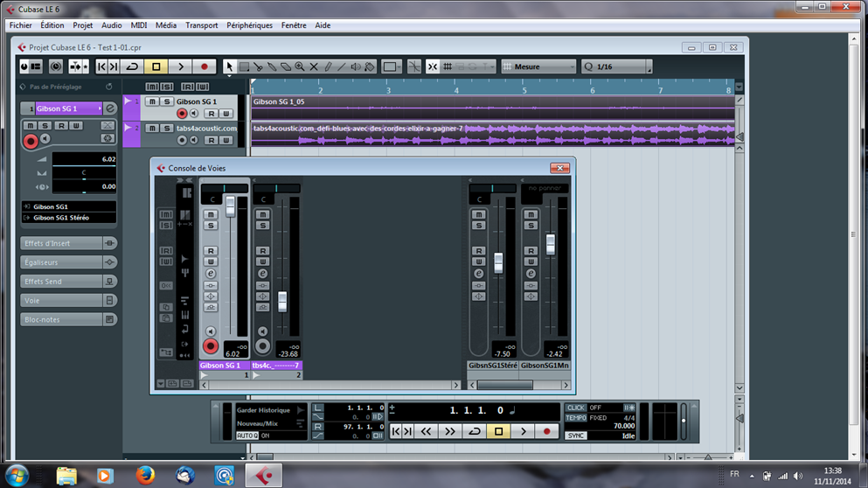Open File Explorer from the taskbar
This screenshot has height=488, width=868.
coord(66,475)
